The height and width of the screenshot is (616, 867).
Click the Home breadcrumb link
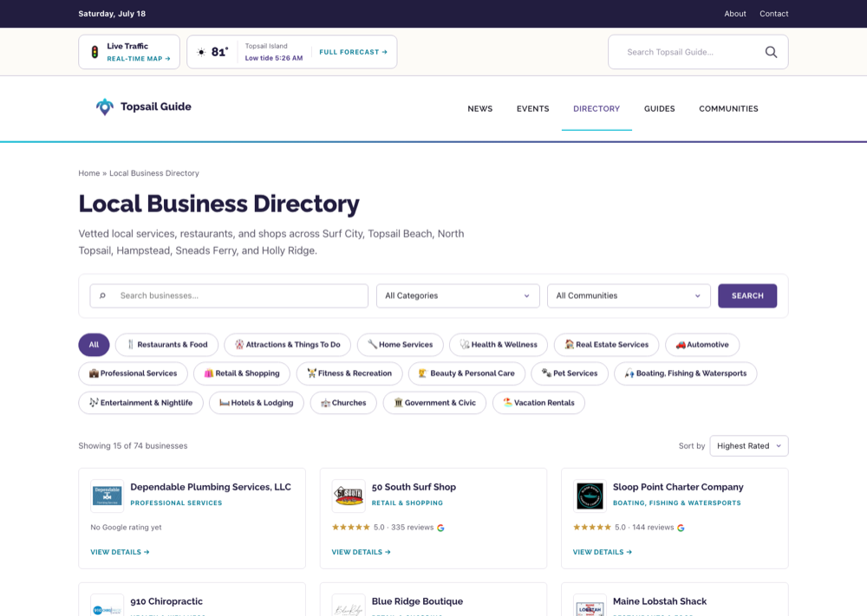pyautogui.click(x=89, y=173)
